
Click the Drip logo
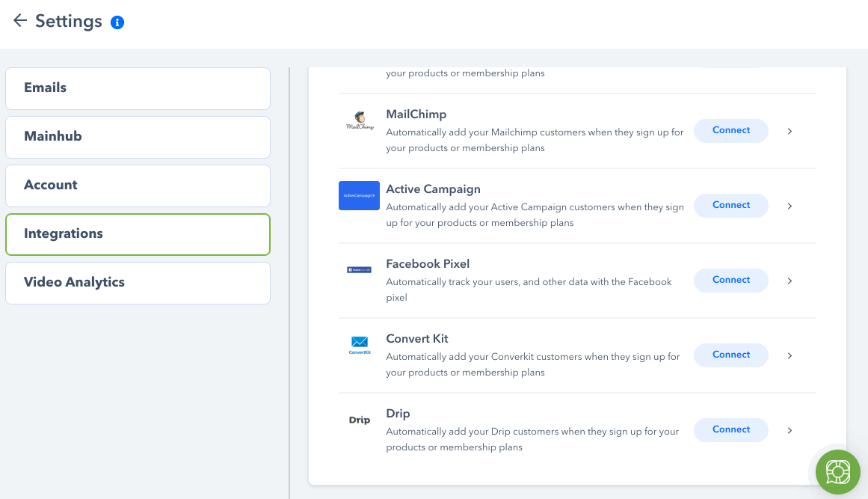click(360, 420)
